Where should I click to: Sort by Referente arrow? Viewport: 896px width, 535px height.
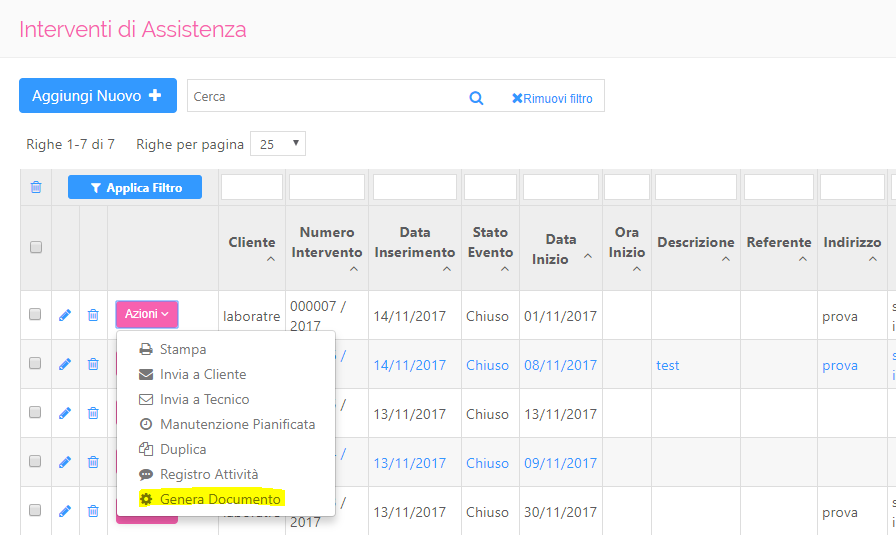(x=803, y=259)
